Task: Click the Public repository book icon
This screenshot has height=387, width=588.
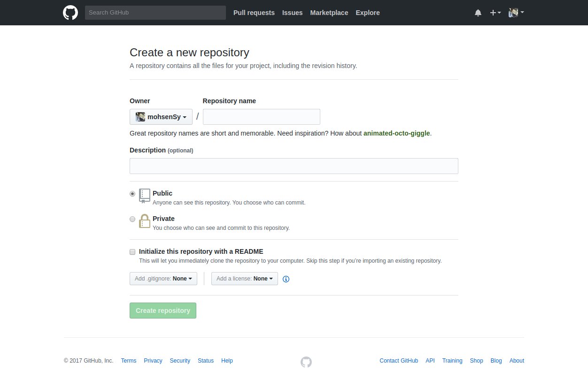Action: click(145, 196)
